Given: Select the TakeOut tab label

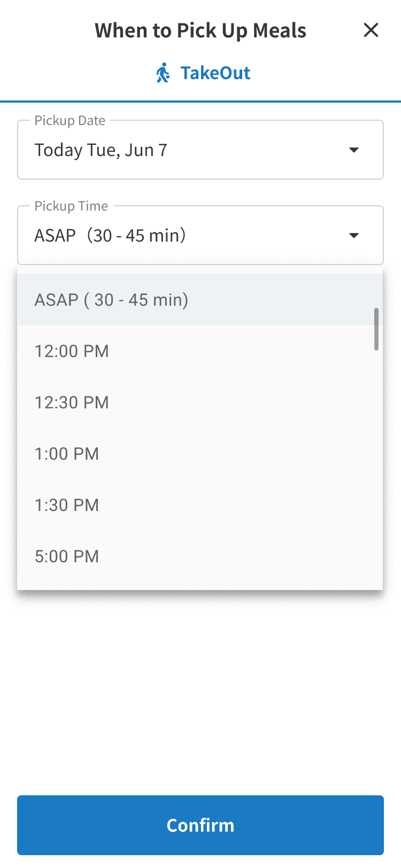Looking at the screenshot, I should click(215, 73).
